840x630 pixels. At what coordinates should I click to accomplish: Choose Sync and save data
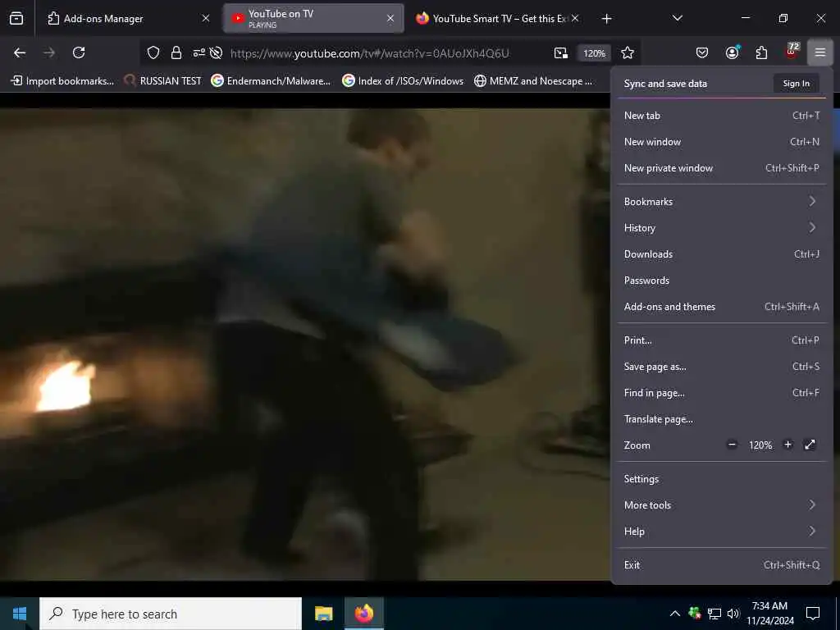click(x=665, y=84)
